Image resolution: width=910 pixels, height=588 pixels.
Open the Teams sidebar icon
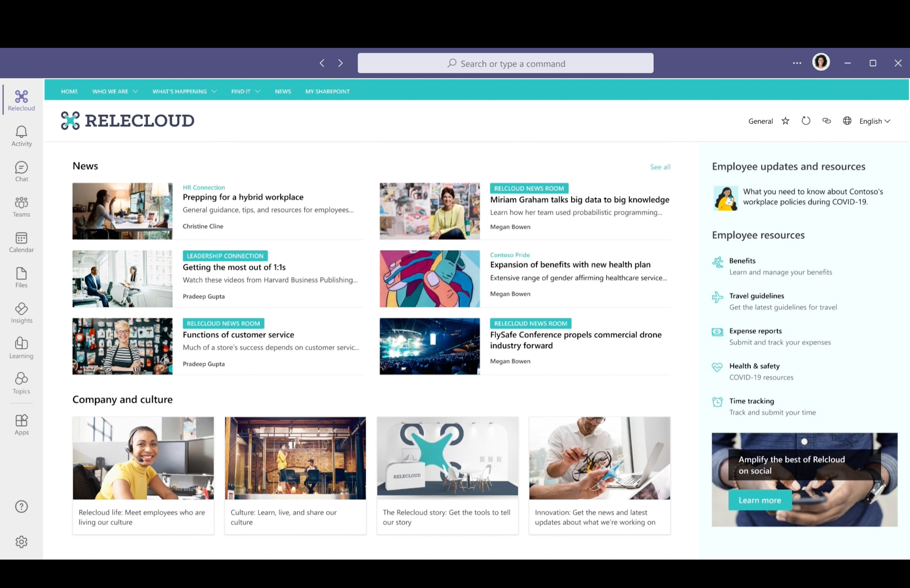21,207
